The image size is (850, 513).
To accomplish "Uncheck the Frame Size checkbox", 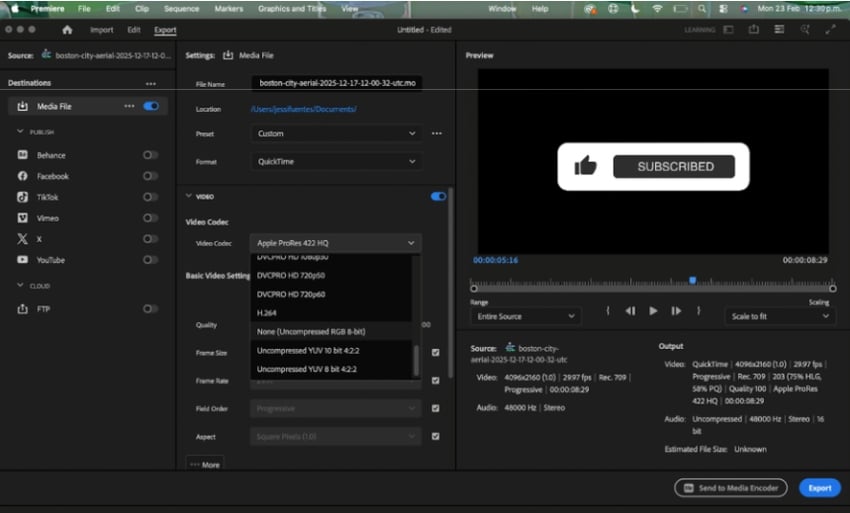I will (435, 352).
